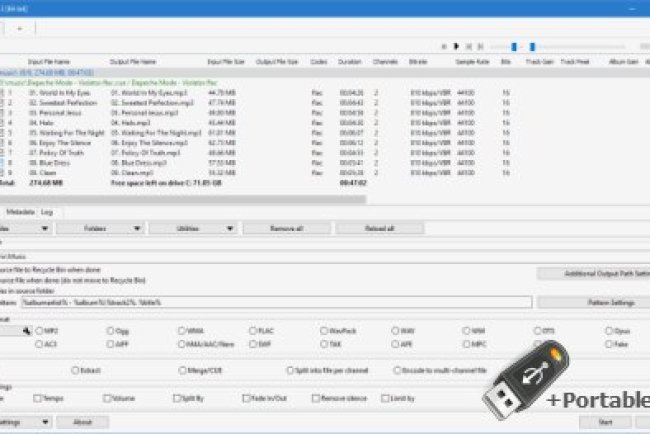The width and height of the screenshot is (650, 434).
Task: Choose FLAC as the output format
Action: [252, 330]
